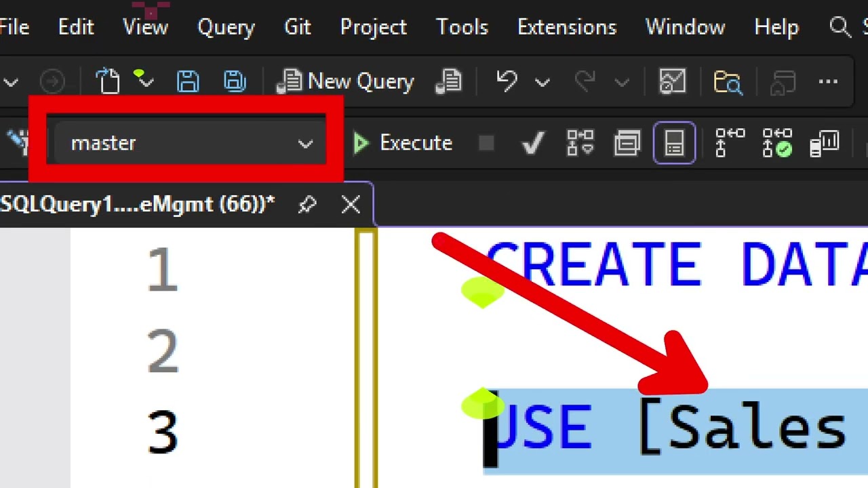Viewport: 868px width, 488px height.
Task: Click line number 2 in editor
Action: (x=163, y=350)
